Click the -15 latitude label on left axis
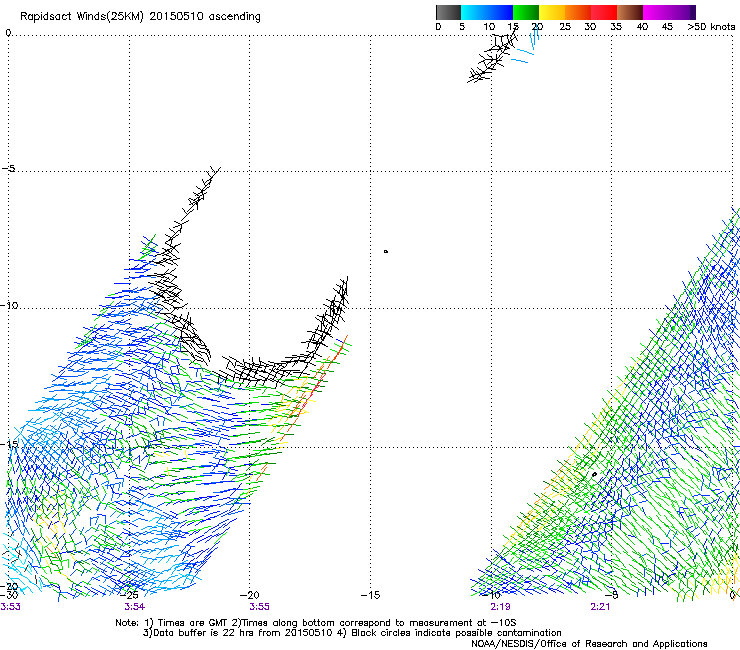The height and width of the screenshot is (650, 740). [x=9, y=444]
